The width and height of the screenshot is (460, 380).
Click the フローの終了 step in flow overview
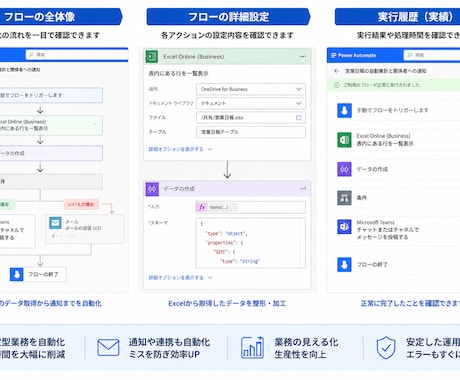38,274
